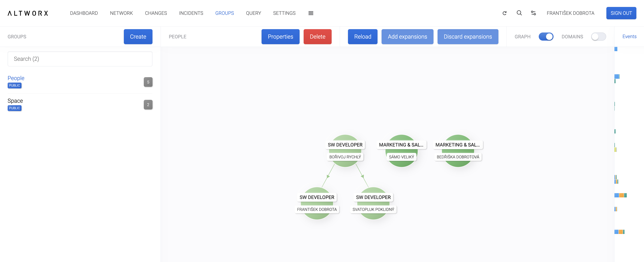Select the František Dobrota graph node
This screenshot has width=644, height=262.
pyautogui.click(x=317, y=203)
